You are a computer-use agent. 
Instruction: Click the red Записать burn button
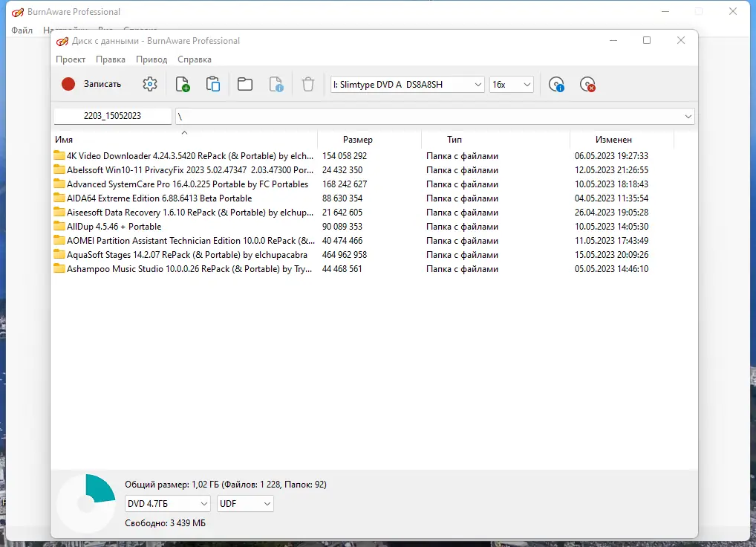(91, 85)
